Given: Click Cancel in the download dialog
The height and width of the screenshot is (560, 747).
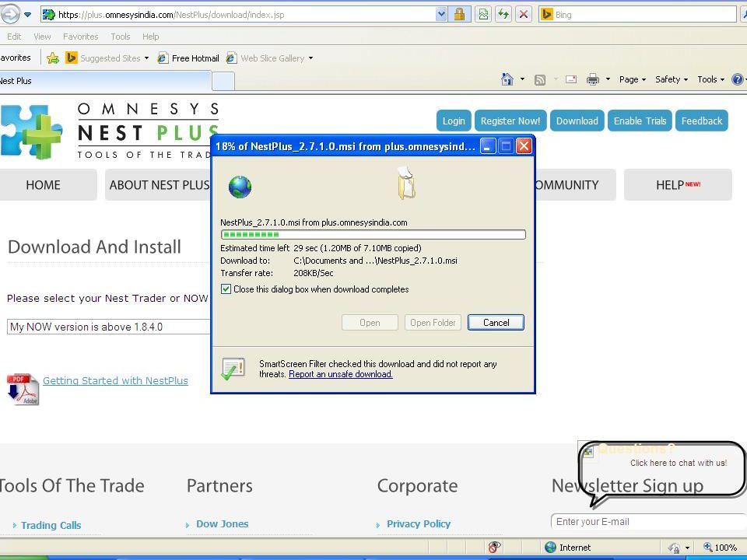Looking at the screenshot, I should click(496, 322).
